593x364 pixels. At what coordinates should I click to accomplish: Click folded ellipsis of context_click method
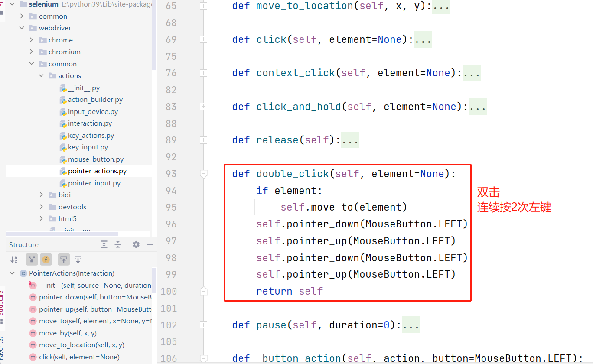pos(472,73)
